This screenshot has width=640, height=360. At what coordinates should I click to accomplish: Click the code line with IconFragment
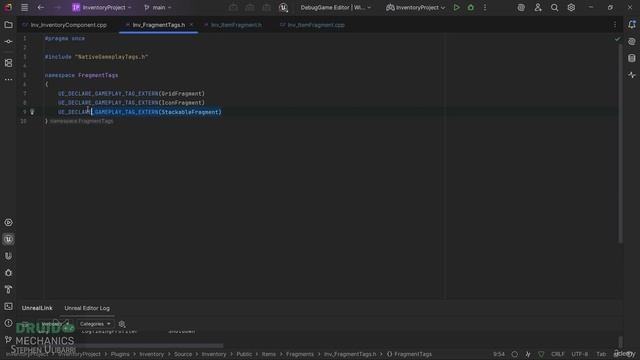coord(131,103)
